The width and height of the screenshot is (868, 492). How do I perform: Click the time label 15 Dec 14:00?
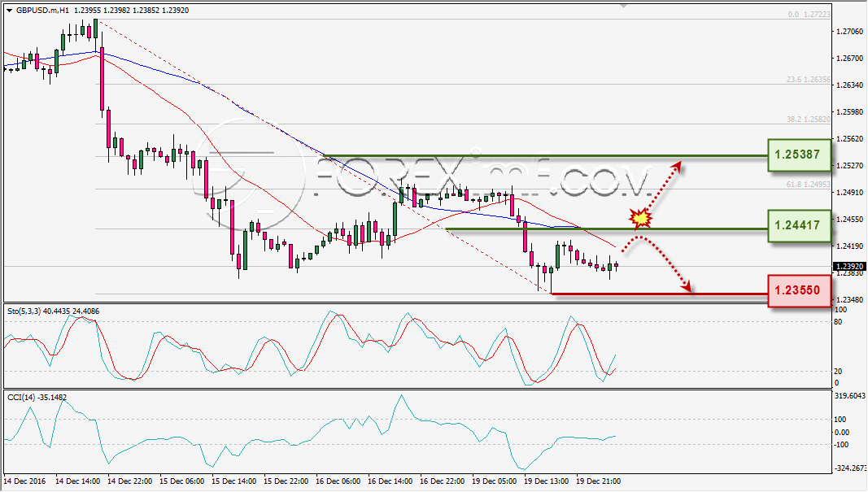pyautogui.click(x=233, y=481)
